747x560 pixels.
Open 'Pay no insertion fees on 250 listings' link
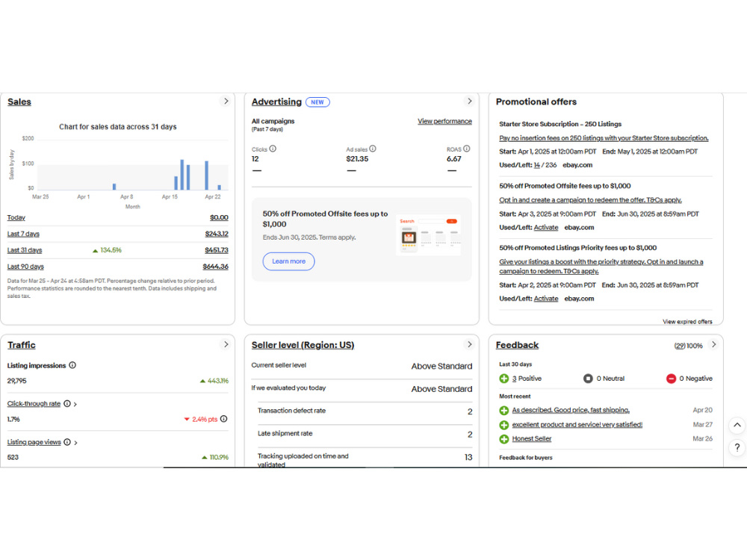pyautogui.click(x=604, y=138)
